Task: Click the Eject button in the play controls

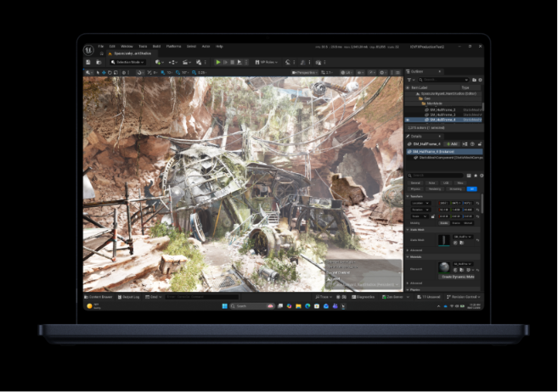Action: [x=240, y=62]
